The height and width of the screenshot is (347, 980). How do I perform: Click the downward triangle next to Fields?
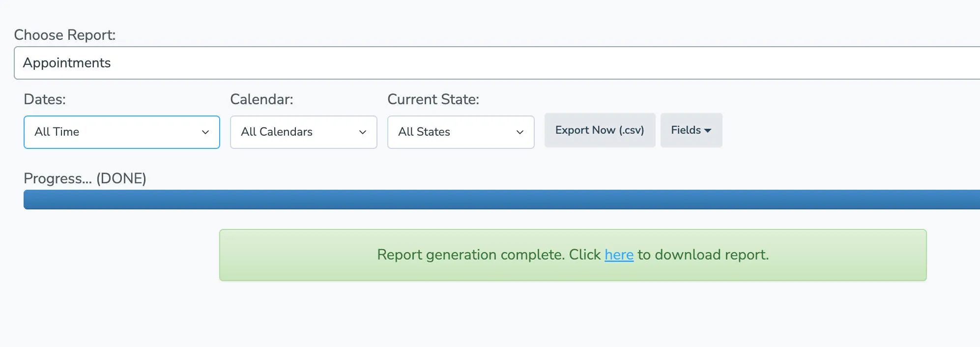[708, 130]
